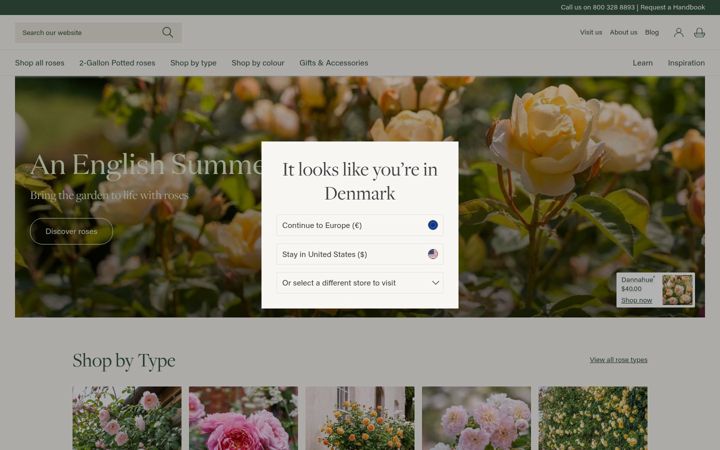
Task: Open the climbing pink roses thumbnail card
Action: click(x=127, y=418)
